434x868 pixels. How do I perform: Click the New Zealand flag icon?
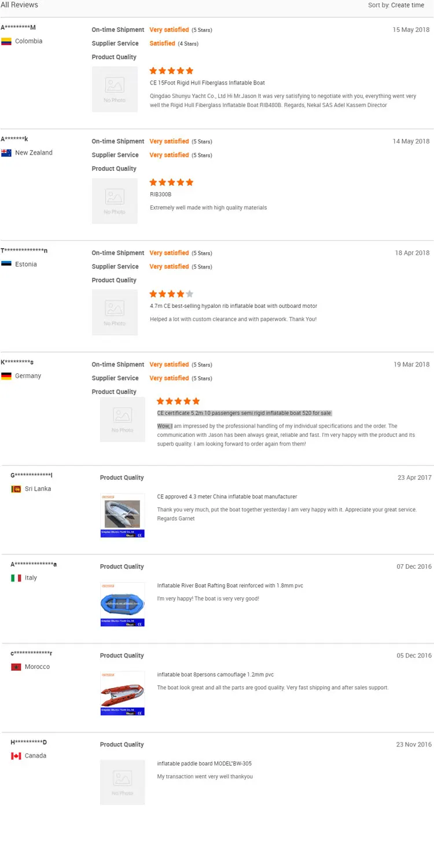point(6,153)
